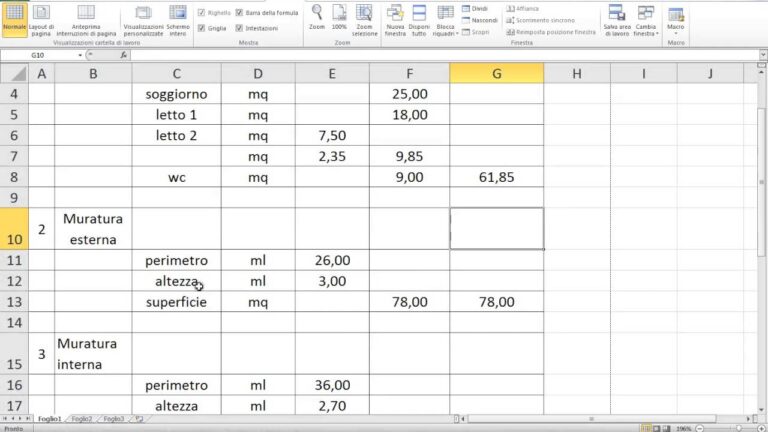Click the fx insert function icon

[x=123, y=55]
